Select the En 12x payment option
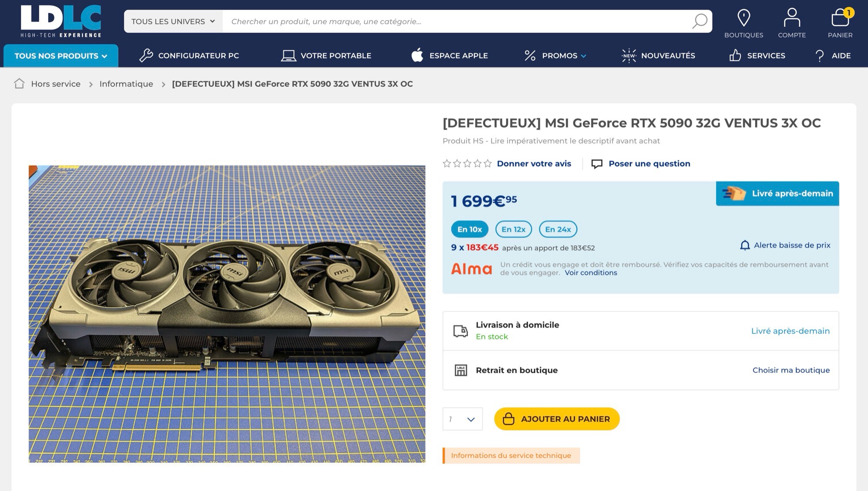 click(513, 229)
